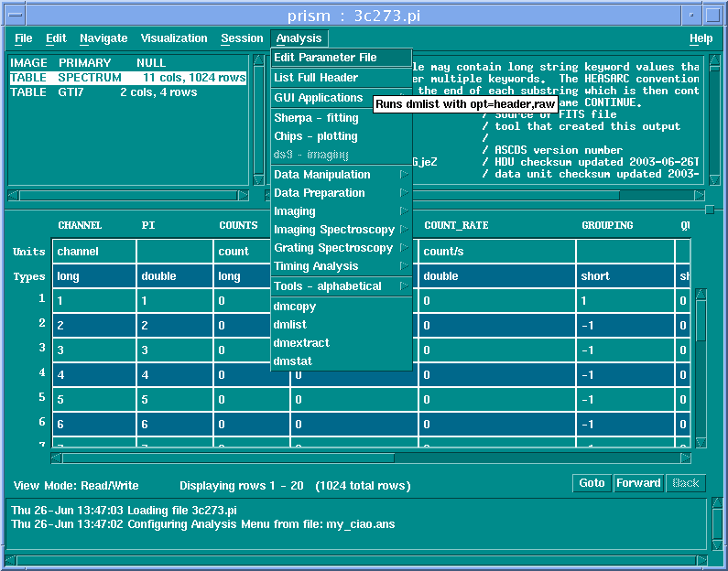Run dmextract from Analysis menu

point(342,343)
